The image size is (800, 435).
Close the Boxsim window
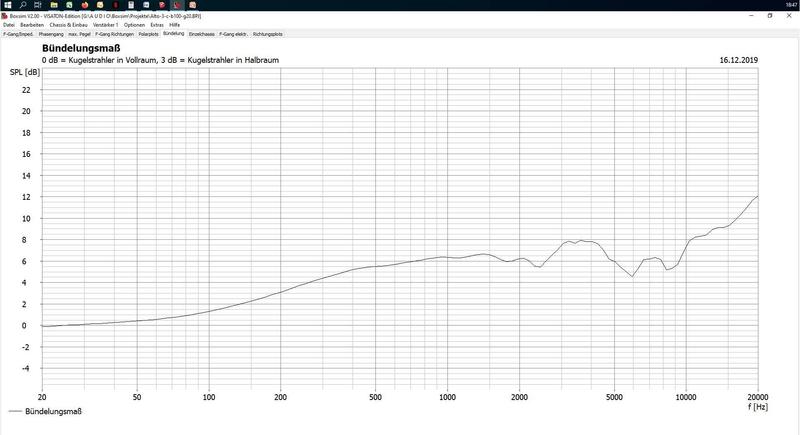789,16
